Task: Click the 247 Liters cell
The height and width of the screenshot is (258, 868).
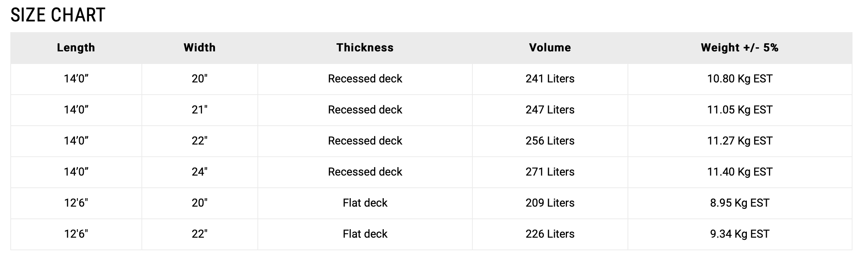Action: [550, 110]
